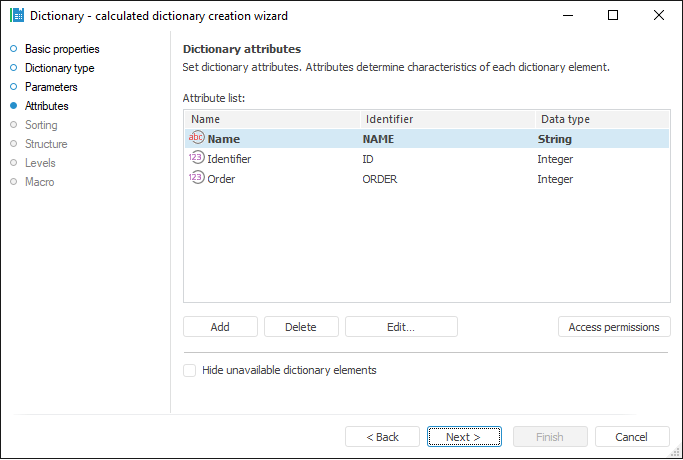Image resolution: width=683 pixels, height=460 pixels.
Task: Click the active Attributes step bullet
Action: (x=14, y=106)
